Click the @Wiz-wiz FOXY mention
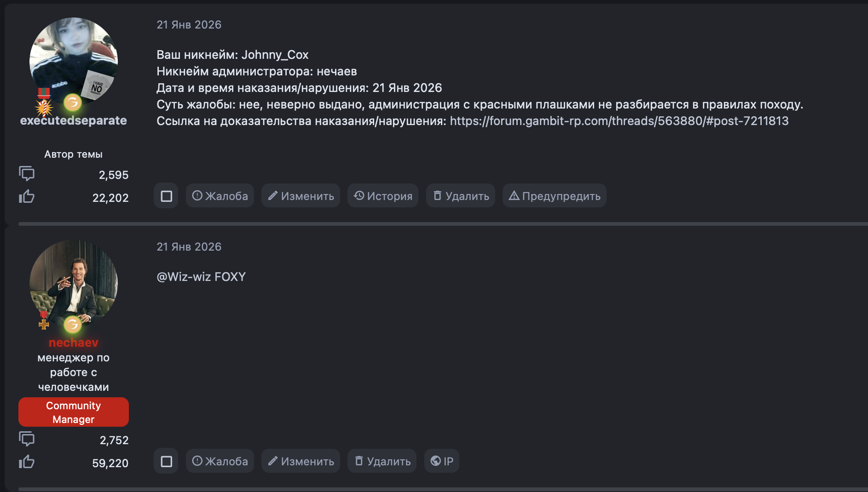This screenshot has height=492, width=868. pyautogui.click(x=201, y=277)
